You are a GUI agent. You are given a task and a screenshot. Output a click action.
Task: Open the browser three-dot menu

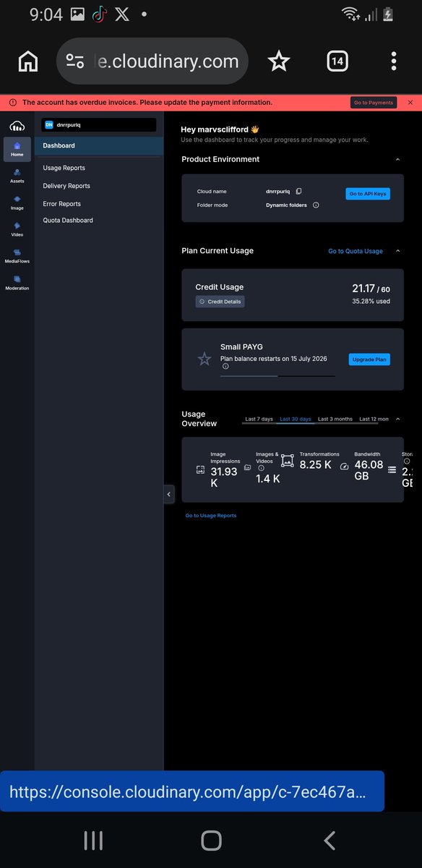pyautogui.click(x=394, y=61)
